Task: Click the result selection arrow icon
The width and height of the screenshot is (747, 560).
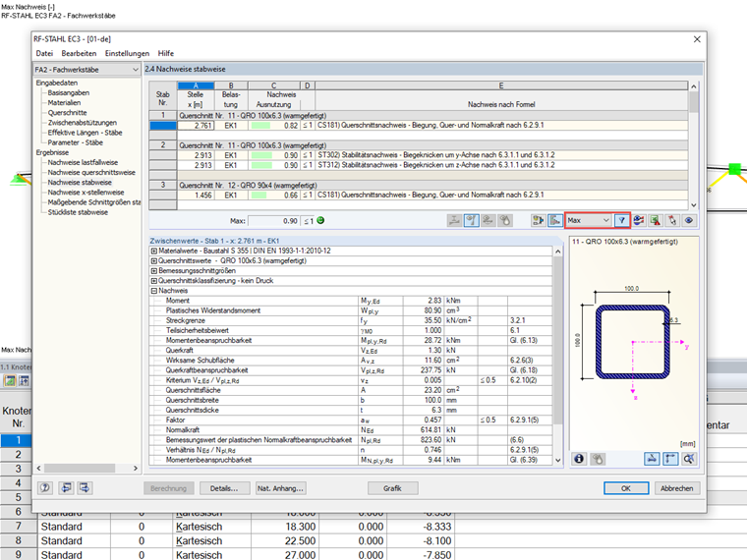Action: [539, 220]
